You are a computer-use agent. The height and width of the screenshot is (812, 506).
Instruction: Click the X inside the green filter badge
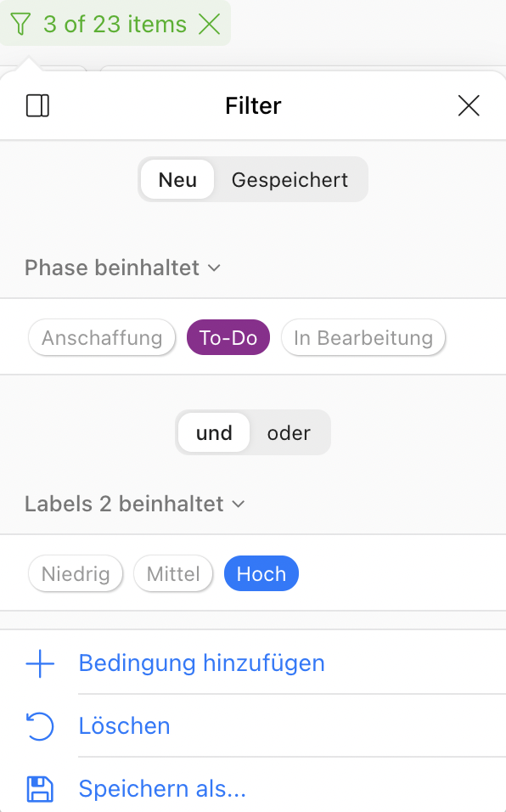pos(209,24)
